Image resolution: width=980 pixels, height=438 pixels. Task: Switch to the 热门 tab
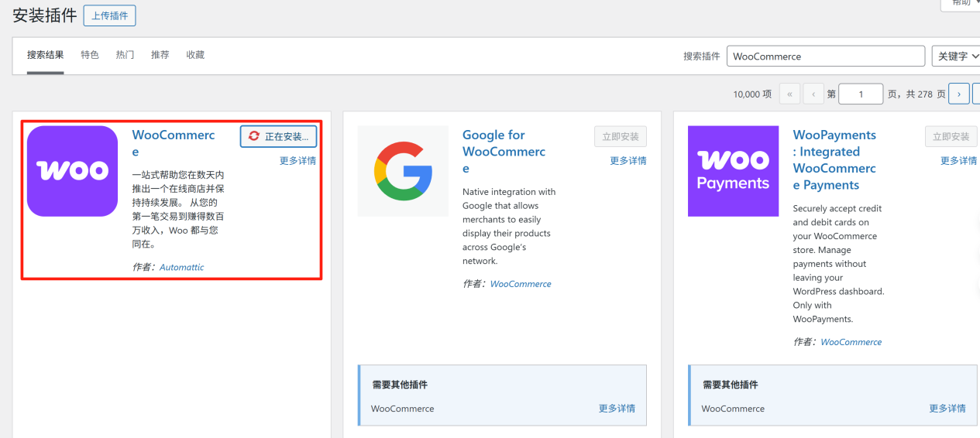click(x=125, y=55)
